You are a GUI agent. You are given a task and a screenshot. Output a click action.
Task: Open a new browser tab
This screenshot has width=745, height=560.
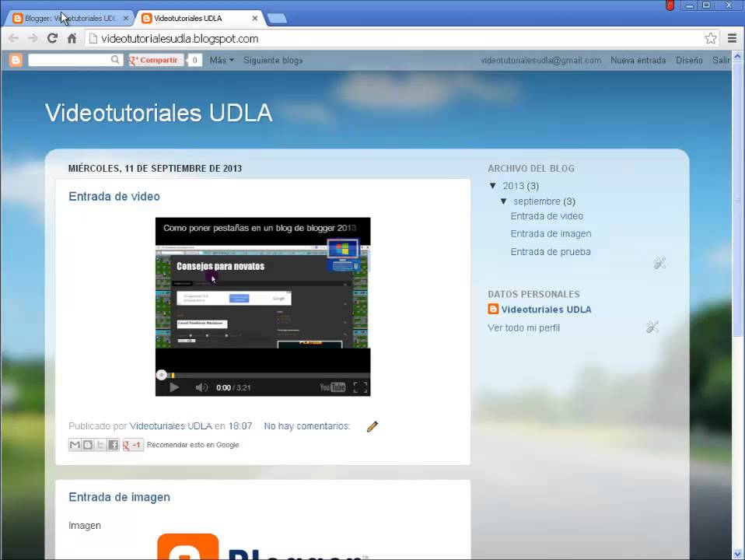[277, 19]
